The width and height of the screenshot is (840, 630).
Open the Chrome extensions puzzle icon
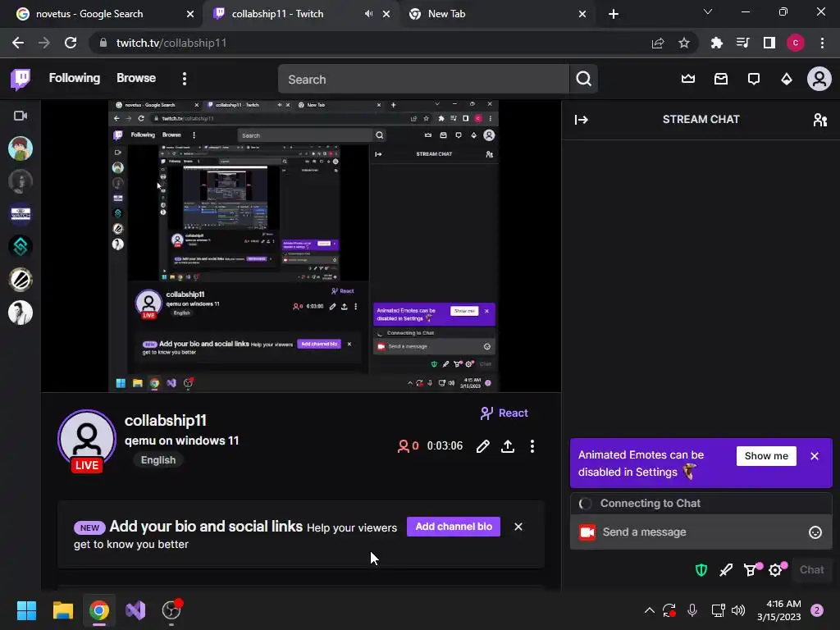pos(716,43)
